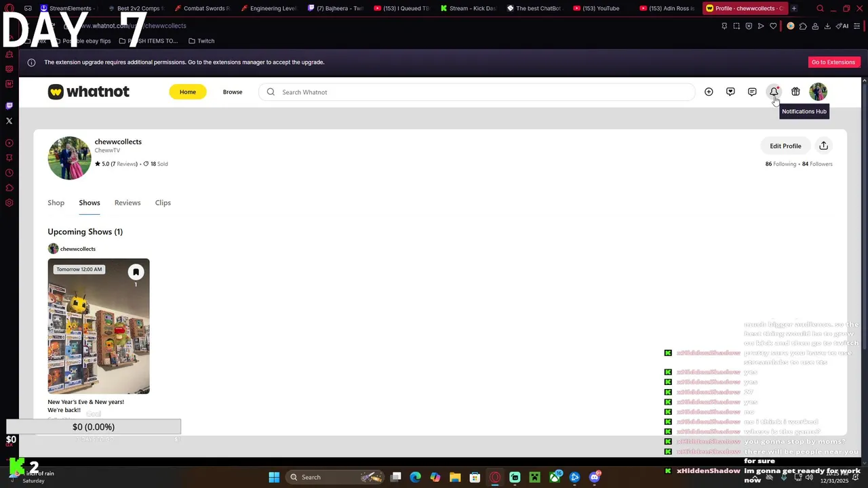Open the AI assistant icon in toolbar

tap(842, 26)
